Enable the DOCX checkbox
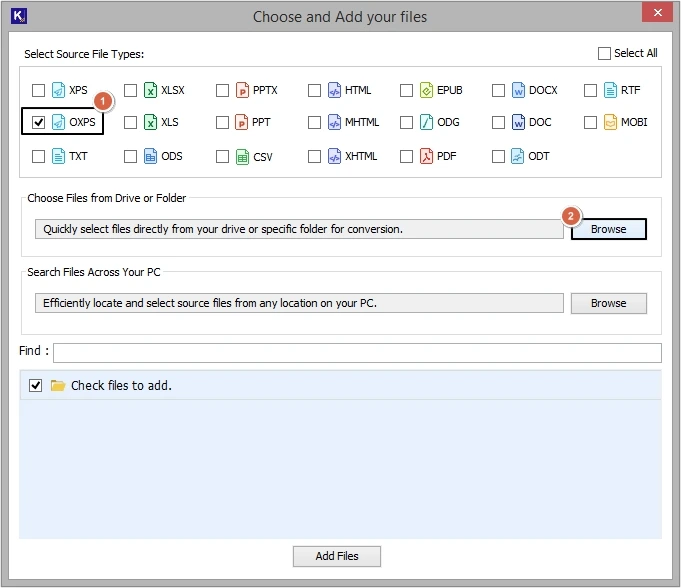The height and width of the screenshot is (588, 681). coord(499,90)
